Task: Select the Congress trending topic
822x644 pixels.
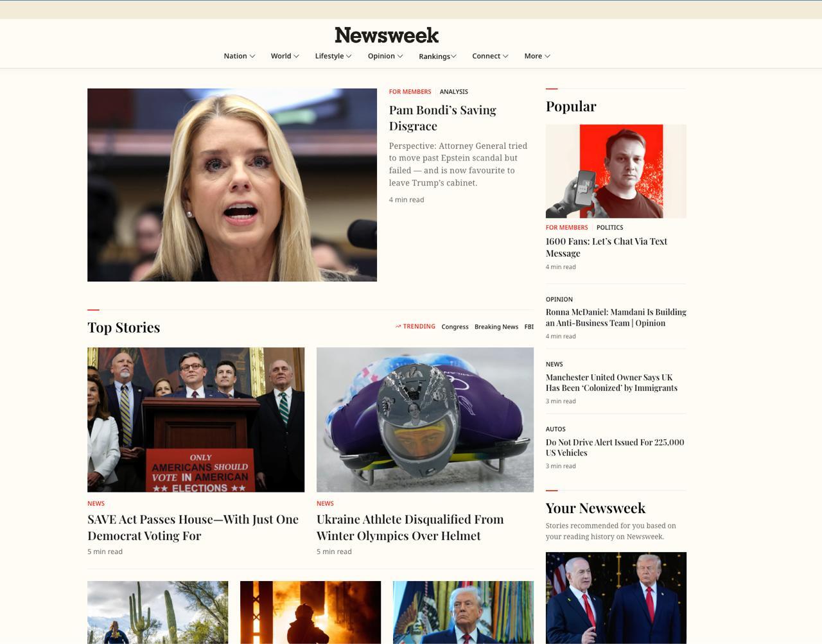Action: pos(455,327)
